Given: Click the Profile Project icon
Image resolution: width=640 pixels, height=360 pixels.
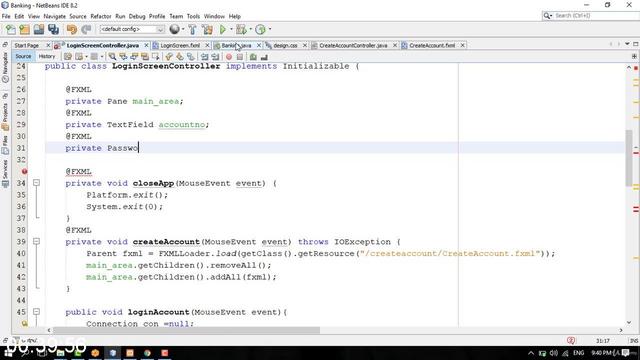Looking at the screenshot, I should (260, 29).
